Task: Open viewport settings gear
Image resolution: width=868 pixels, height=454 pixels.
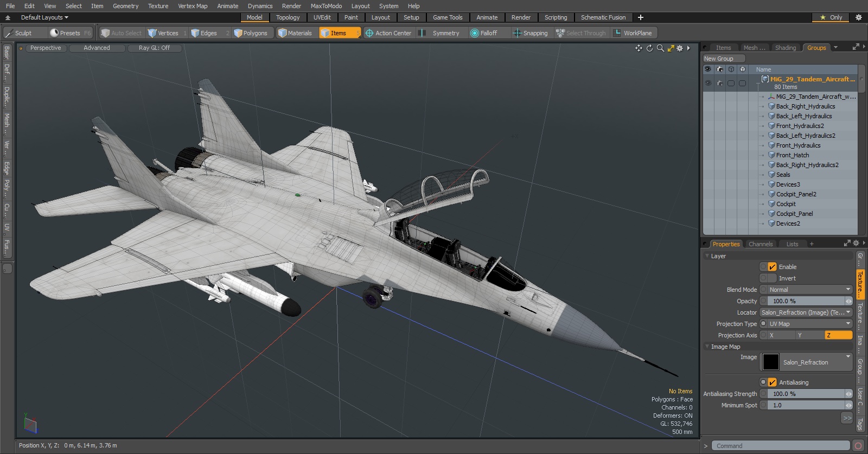Action: pos(680,48)
